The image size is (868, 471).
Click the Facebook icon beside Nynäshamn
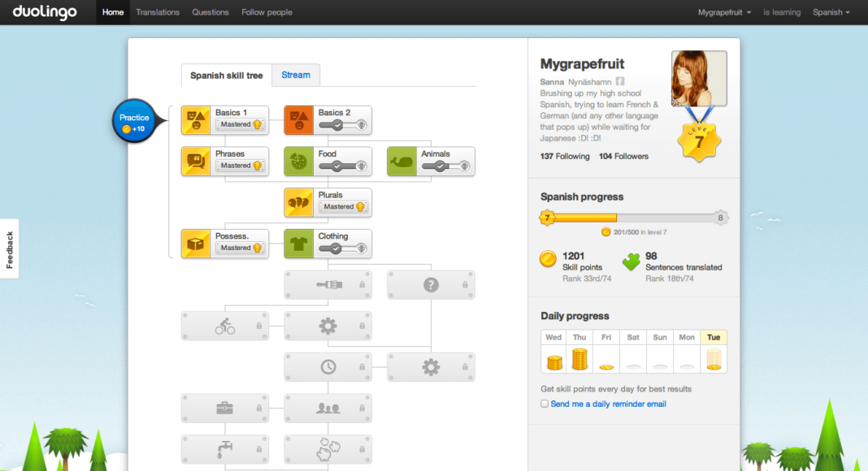620,81
